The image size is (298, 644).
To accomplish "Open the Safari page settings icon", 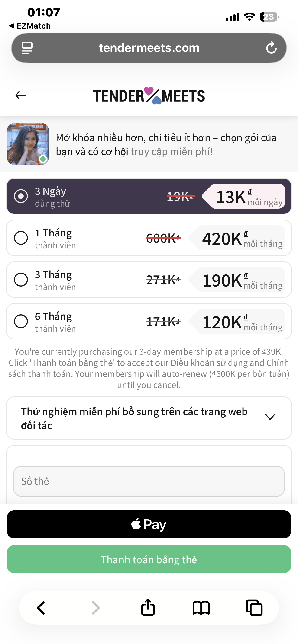I will click(27, 48).
